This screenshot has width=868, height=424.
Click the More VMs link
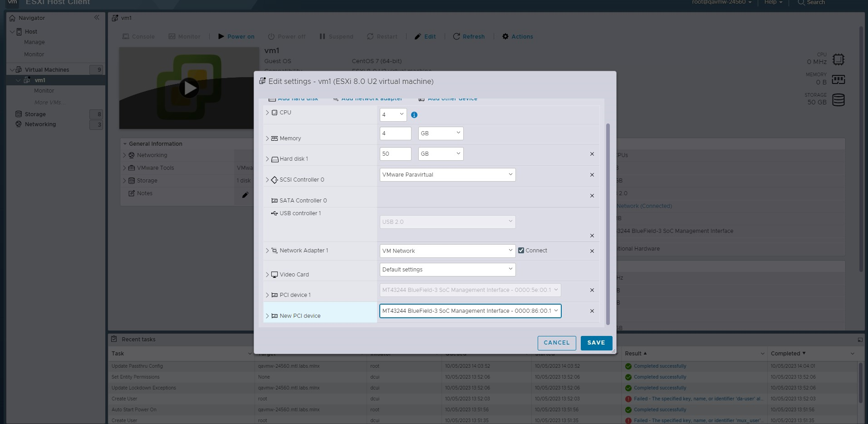49,103
